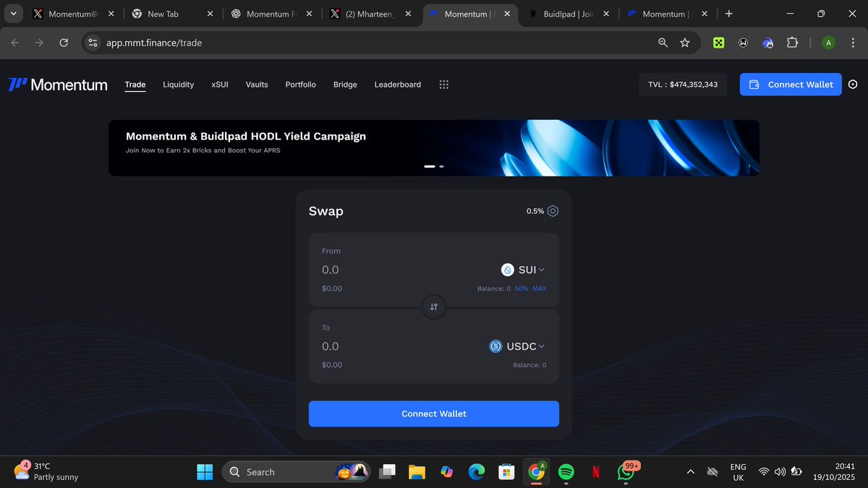The height and width of the screenshot is (488, 868).
Task: Open the HODL Yield Campaign banner
Action: pos(434,147)
